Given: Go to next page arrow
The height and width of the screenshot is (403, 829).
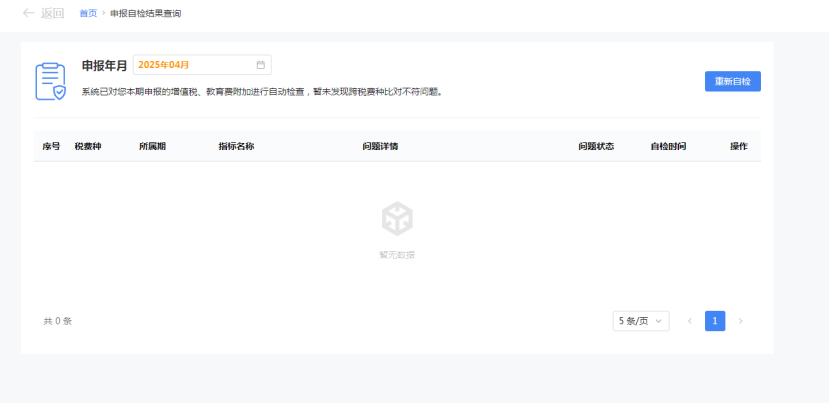Looking at the screenshot, I should (x=741, y=321).
